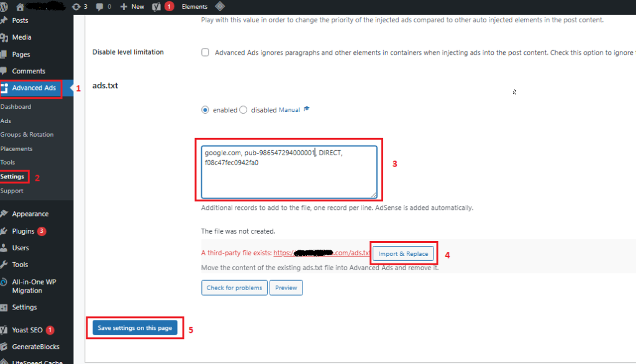The height and width of the screenshot is (364, 636).
Task: Open Advanced Ads Dashboard submenu
Action: (16, 107)
